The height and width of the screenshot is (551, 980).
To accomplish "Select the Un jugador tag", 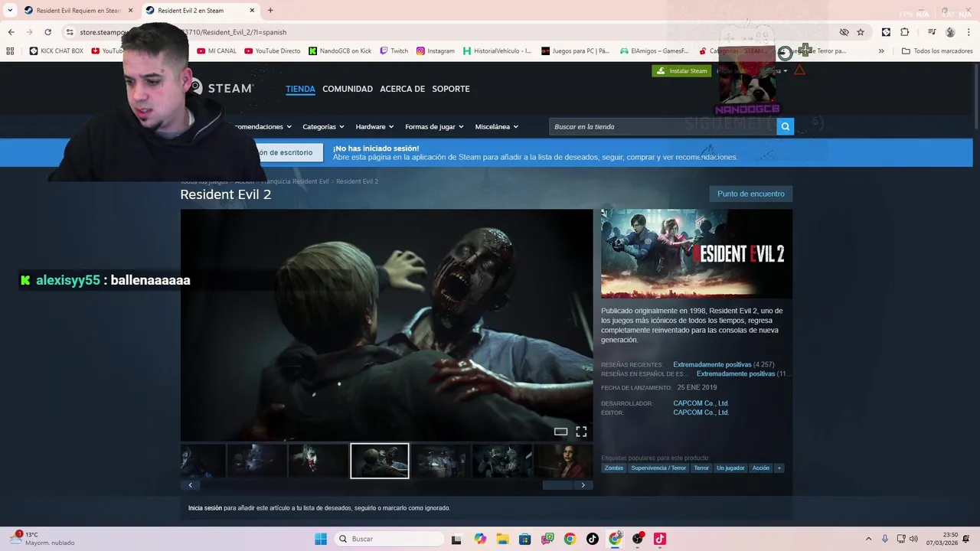I will click(730, 468).
